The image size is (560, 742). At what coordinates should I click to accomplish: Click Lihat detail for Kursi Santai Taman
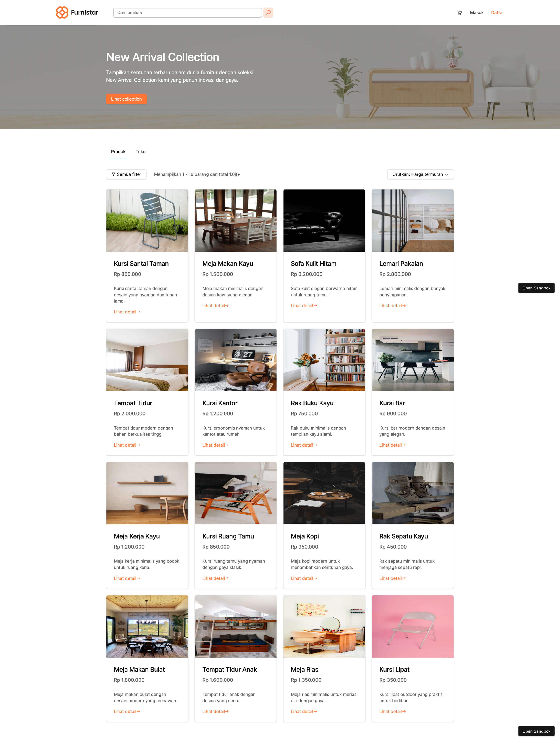point(127,312)
